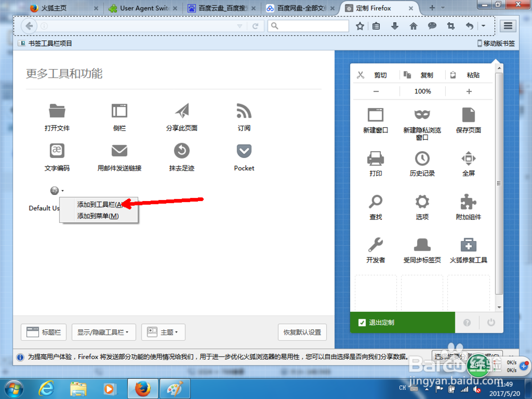
Task: Click Paste (粘贴) in menu panel
Action: coord(469,75)
